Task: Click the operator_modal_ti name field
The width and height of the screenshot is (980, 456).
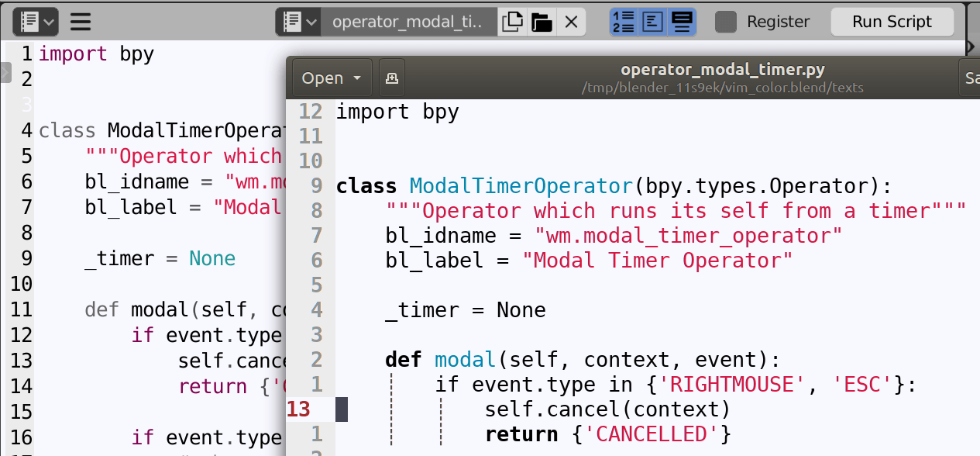Action: 407,21
